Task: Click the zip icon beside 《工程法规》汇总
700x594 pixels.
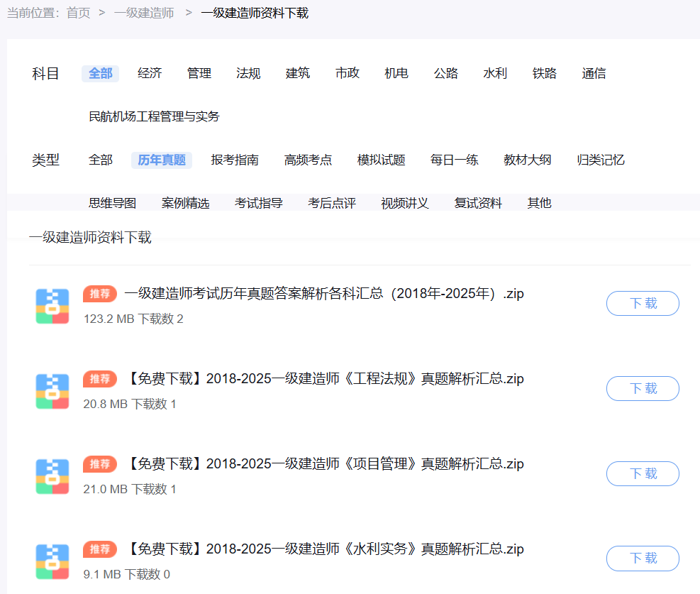Action: point(52,391)
